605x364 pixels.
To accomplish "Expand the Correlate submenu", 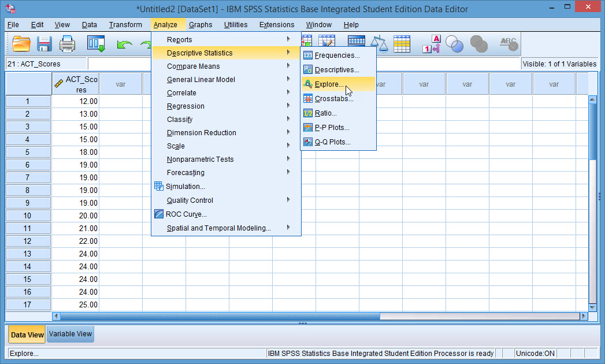I will point(226,92).
